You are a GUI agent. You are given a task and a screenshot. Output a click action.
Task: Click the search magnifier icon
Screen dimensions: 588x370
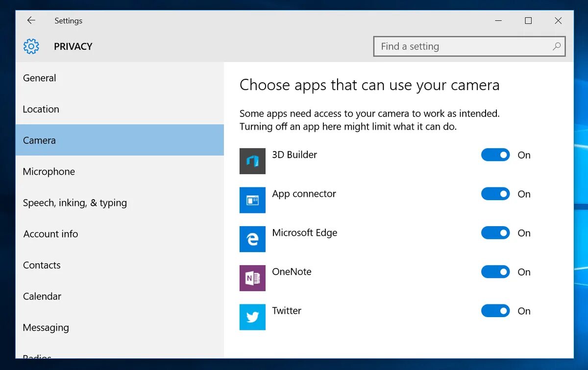tap(557, 46)
